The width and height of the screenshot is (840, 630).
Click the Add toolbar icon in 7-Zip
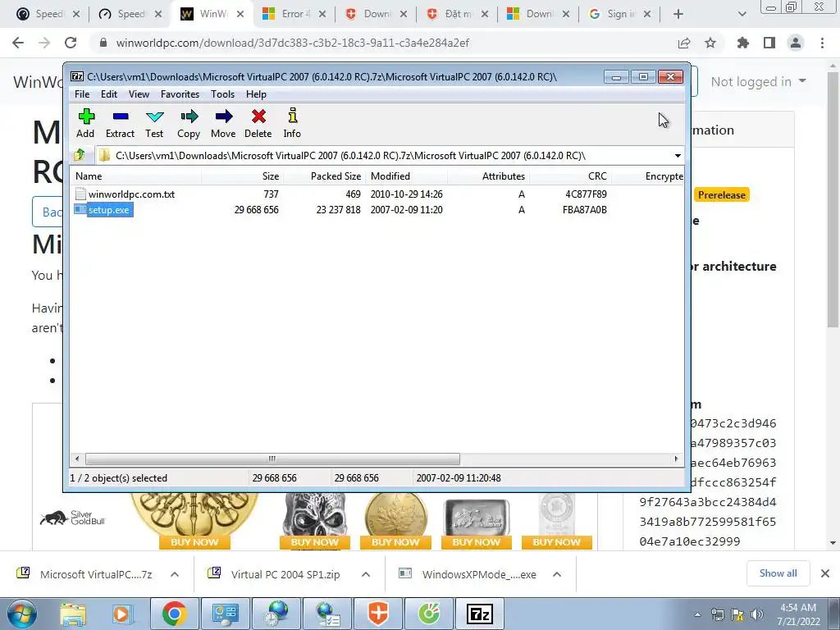click(x=85, y=123)
